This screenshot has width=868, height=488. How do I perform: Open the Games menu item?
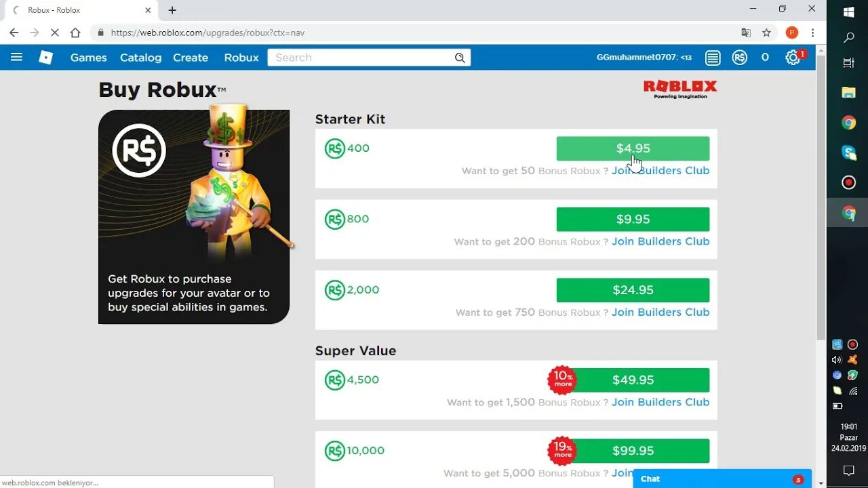point(89,58)
